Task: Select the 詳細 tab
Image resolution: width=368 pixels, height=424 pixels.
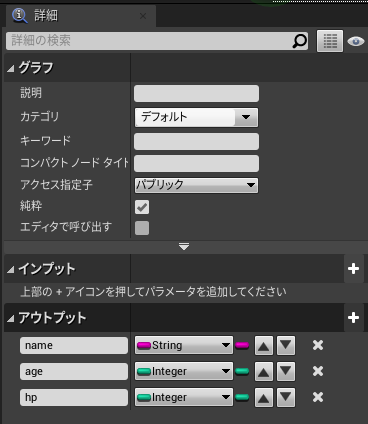Action: pos(80,16)
